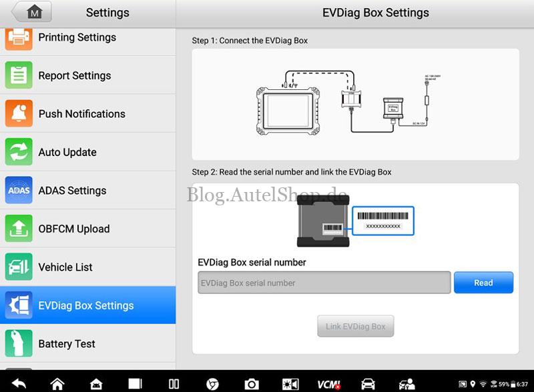Tap the EVDiag Box connection diagram
This screenshot has height=392, width=534.
[x=348, y=104]
